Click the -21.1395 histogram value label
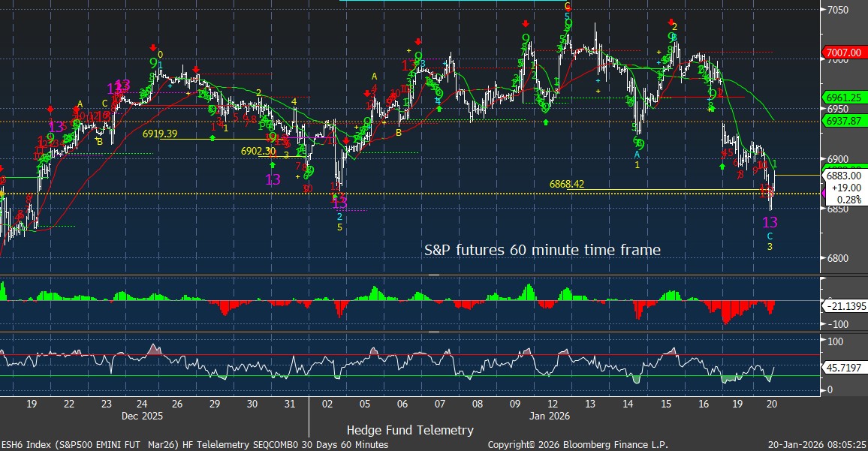Image resolution: width=868 pixels, height=451 pixels. [x=845, y=308]
